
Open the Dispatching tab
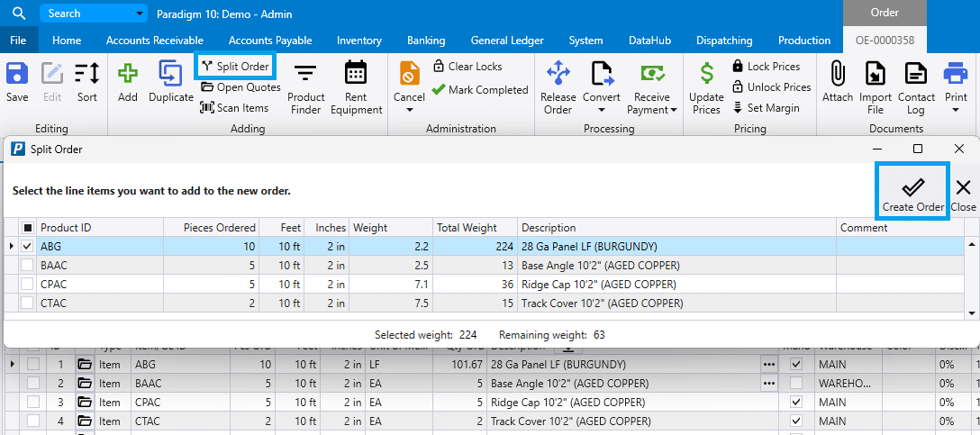click(x=724, y=40)
